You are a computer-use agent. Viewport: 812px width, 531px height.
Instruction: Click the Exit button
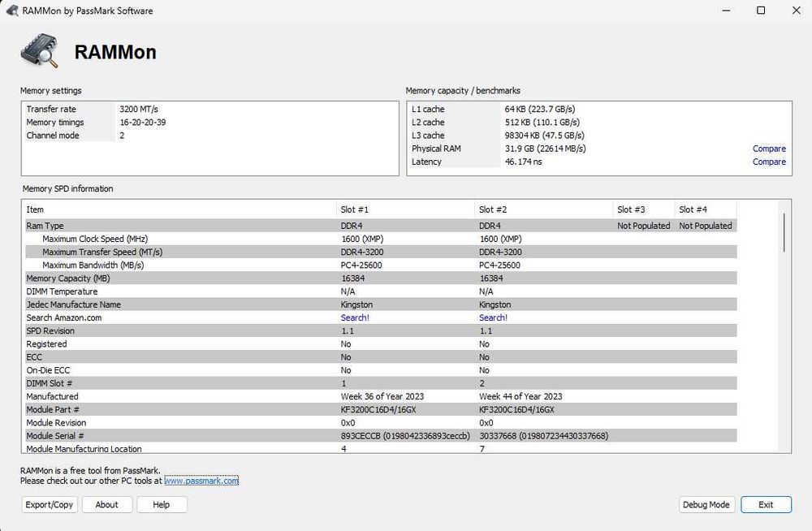click(x=766, y=504)
